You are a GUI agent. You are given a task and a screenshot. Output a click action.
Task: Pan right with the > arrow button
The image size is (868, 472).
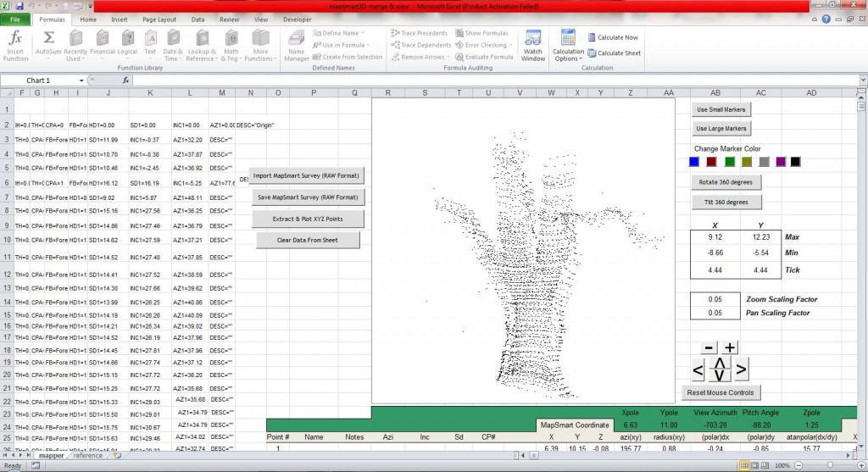[x=740, y=369]
